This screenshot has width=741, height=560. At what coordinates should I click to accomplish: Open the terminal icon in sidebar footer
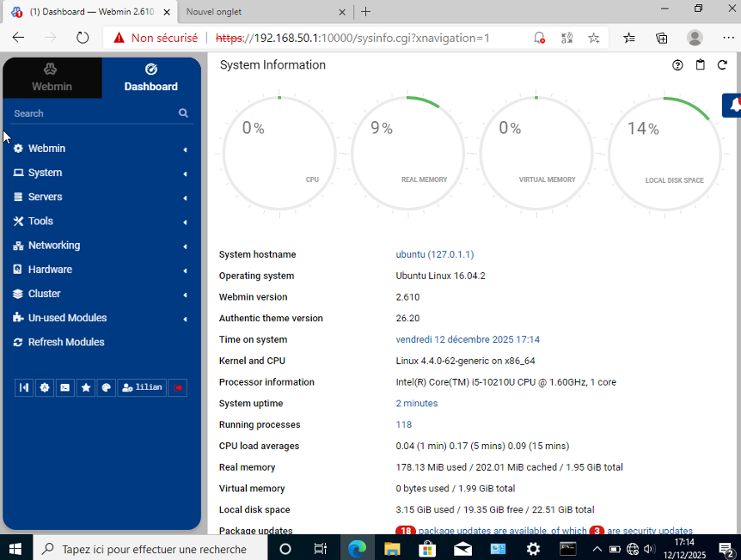tap(65, 387)
